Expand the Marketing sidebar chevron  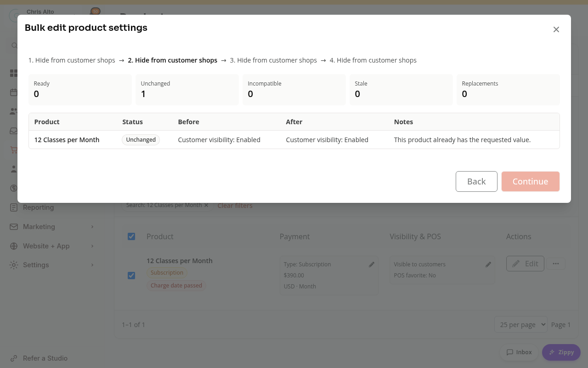[92, 227]
